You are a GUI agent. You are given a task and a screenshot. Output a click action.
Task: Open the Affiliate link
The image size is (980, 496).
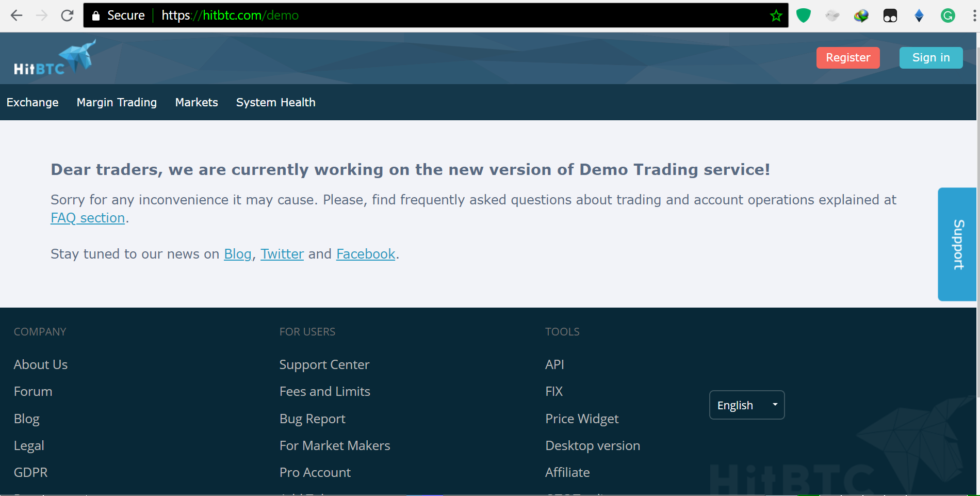click(567, 472)
